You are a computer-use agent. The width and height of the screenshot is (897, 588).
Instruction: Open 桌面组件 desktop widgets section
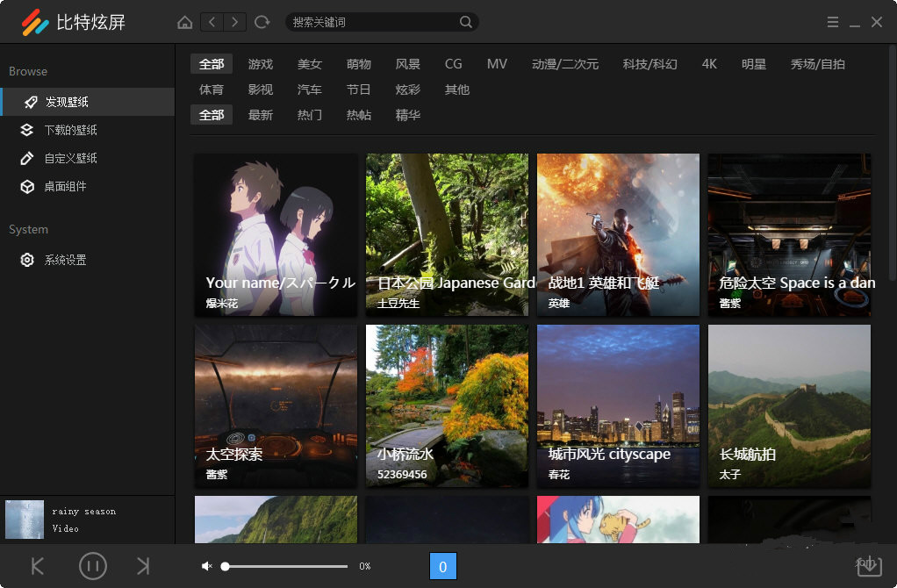(27, 186)
